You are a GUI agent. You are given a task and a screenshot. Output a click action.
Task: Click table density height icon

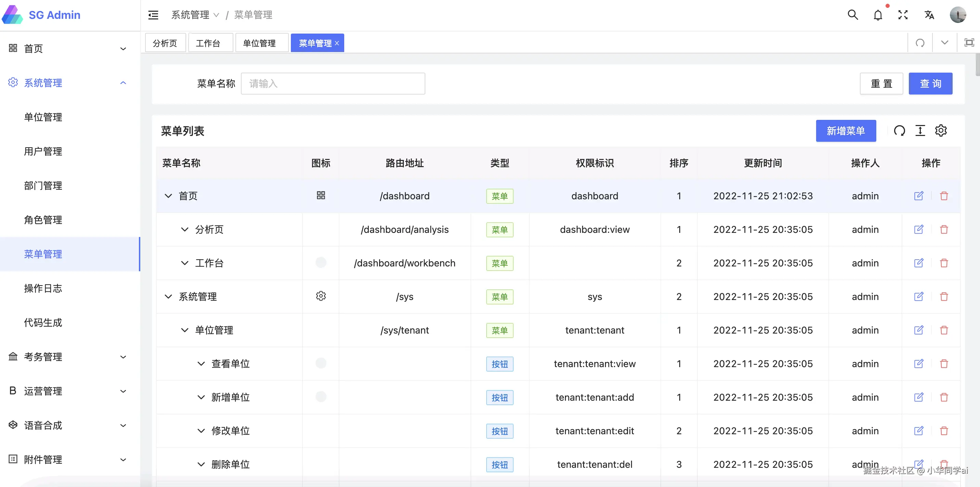click(920, 130)
